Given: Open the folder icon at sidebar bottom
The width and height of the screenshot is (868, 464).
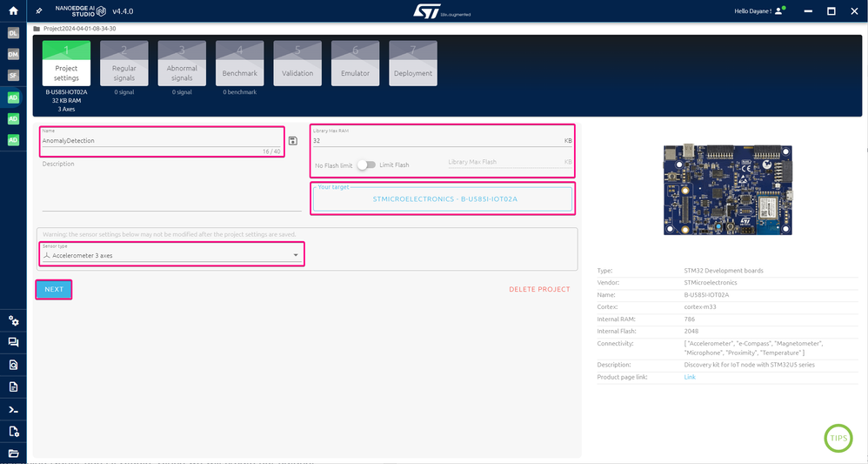Looking at the screenshot, I should click(13, 454).
